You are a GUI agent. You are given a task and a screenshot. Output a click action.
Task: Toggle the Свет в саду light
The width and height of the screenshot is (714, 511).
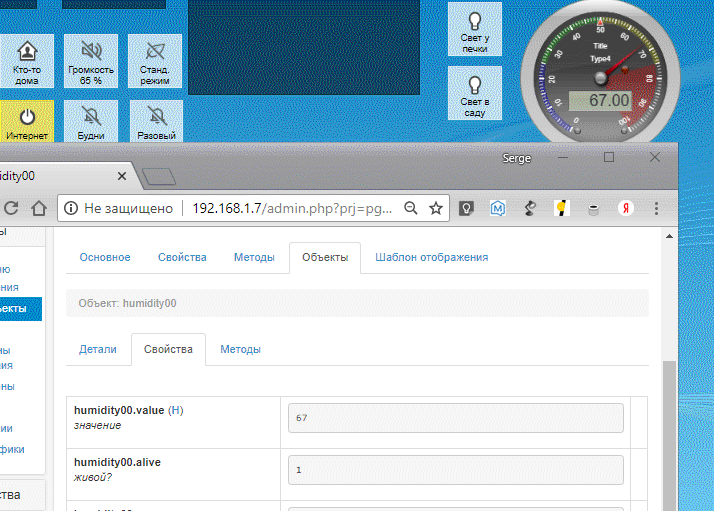pos(474,92)
